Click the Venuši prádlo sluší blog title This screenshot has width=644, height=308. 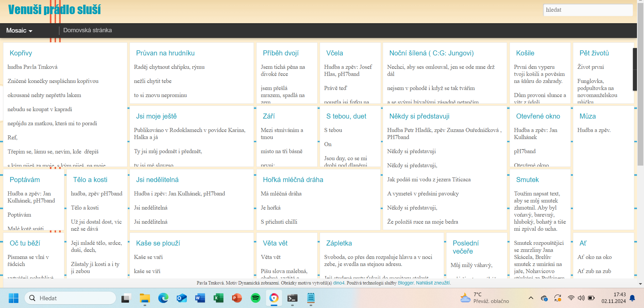[54, 10]
